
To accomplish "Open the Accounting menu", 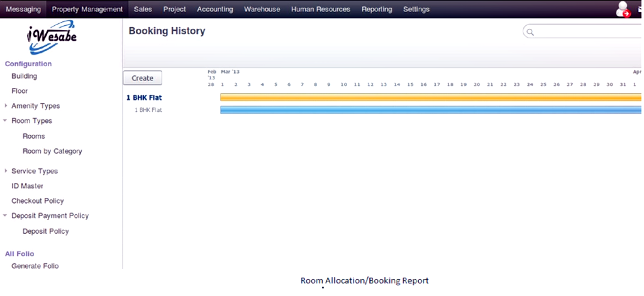I will click(214, 9).
